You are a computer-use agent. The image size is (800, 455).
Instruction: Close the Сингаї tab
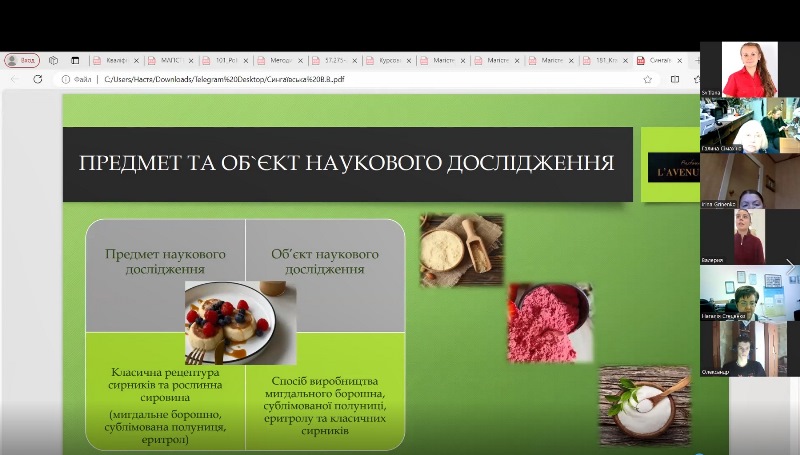click(x=680, y=61)
